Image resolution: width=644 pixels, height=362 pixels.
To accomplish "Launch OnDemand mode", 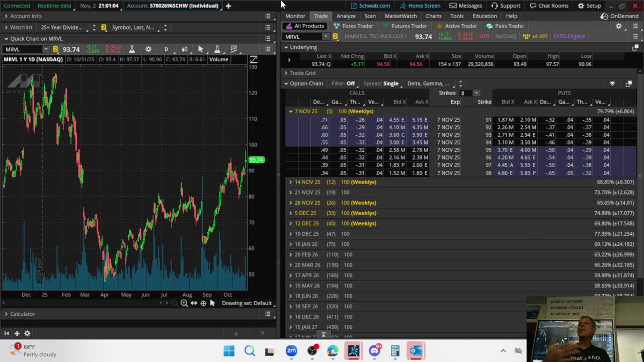I will point(619,16).
